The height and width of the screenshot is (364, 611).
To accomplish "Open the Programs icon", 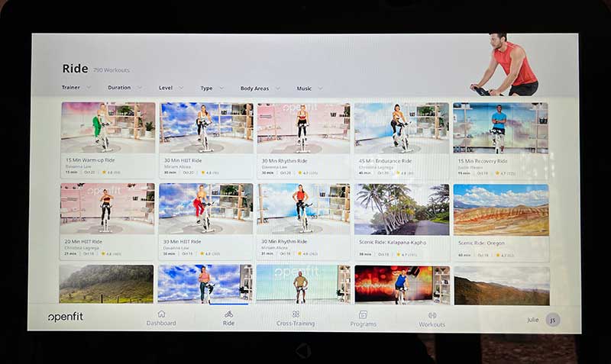I will [364, 314].
